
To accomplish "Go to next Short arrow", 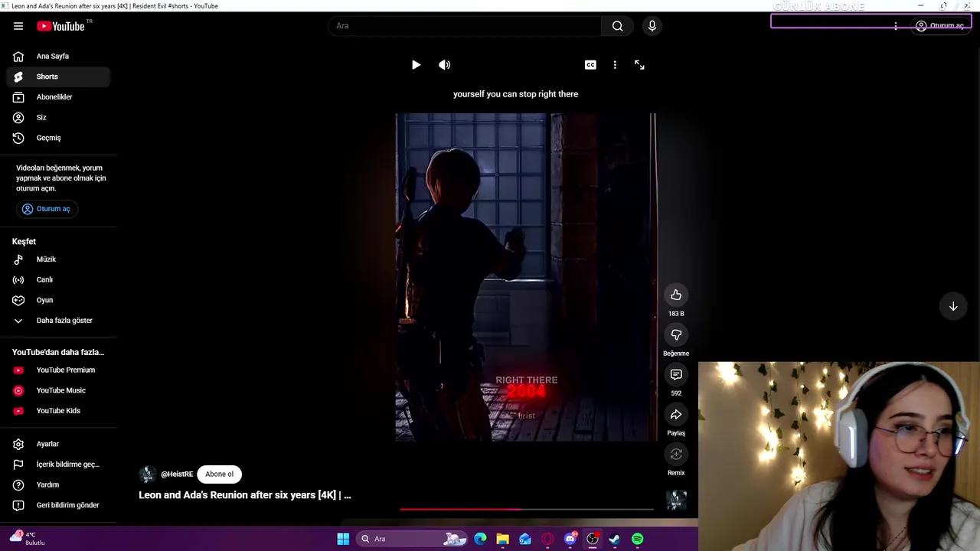I will [953, 306].
